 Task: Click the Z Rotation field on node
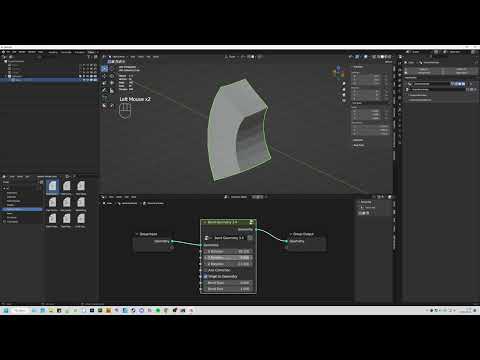pos(228,264)
